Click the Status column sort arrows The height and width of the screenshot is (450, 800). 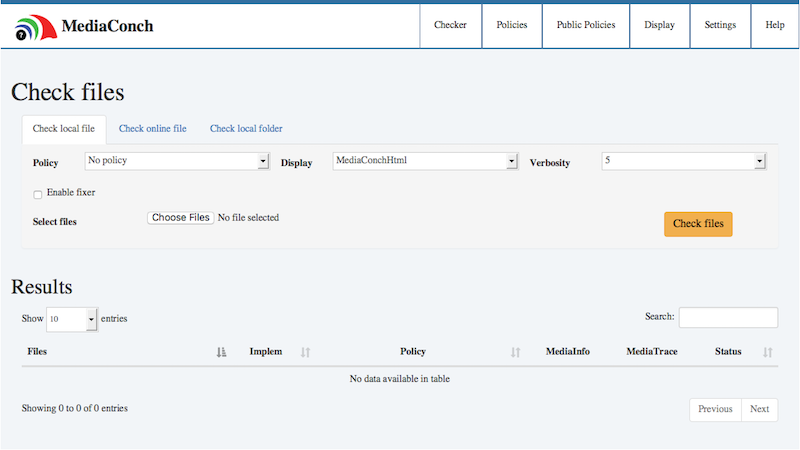point(768,352)
